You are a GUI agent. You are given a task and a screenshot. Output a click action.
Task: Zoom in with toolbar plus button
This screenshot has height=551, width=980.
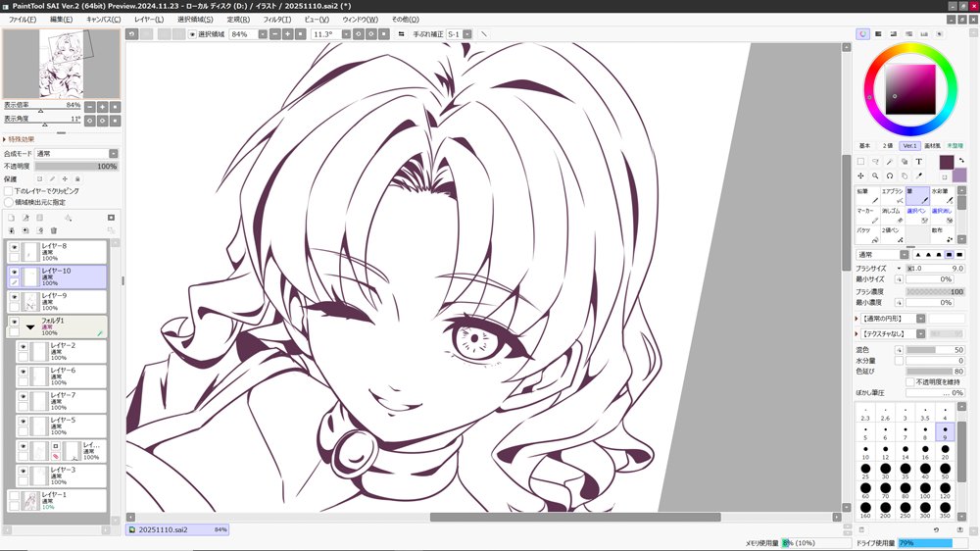[x=287, y=33]
